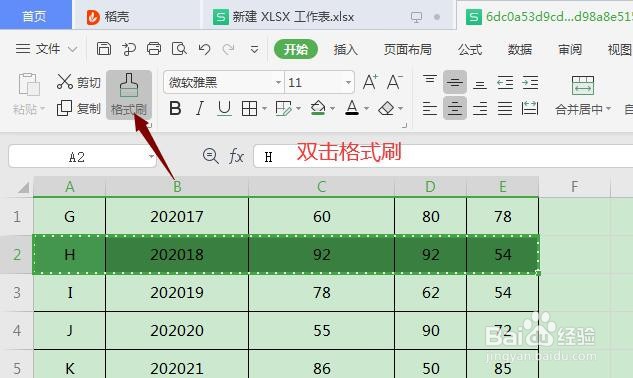
Task: Click the Copy button
Action: coord(79,108)
